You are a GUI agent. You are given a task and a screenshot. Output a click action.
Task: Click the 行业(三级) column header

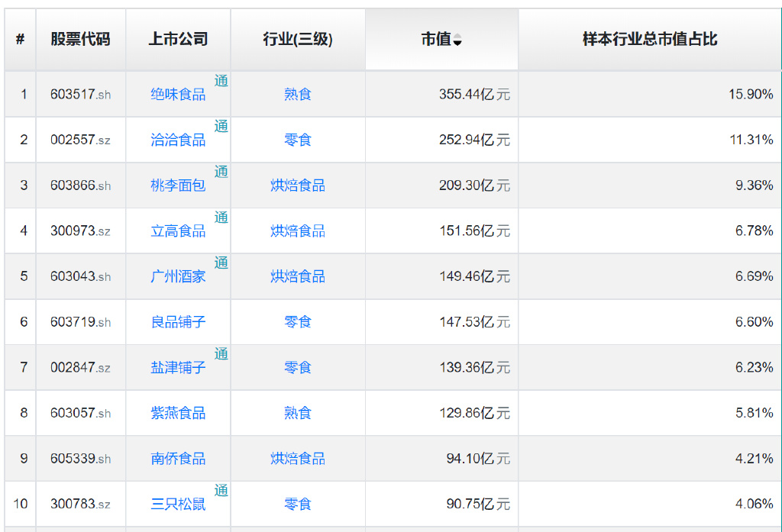[298, 39]
